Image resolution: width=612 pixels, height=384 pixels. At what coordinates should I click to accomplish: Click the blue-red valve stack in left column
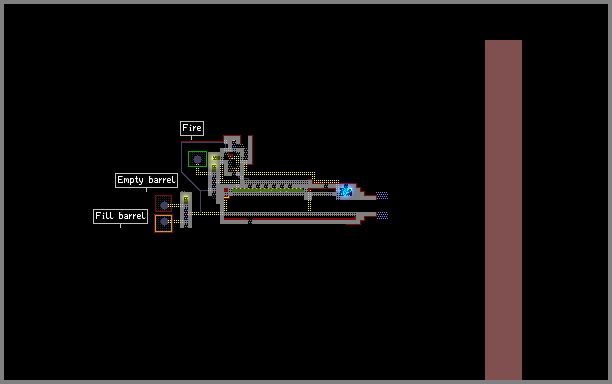pos(186,213)
